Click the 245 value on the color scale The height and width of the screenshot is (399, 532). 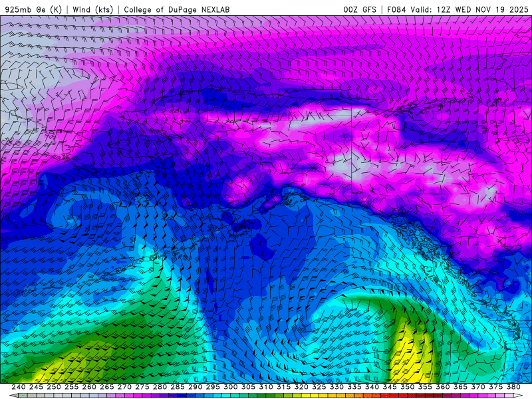(x=36, y=387)
